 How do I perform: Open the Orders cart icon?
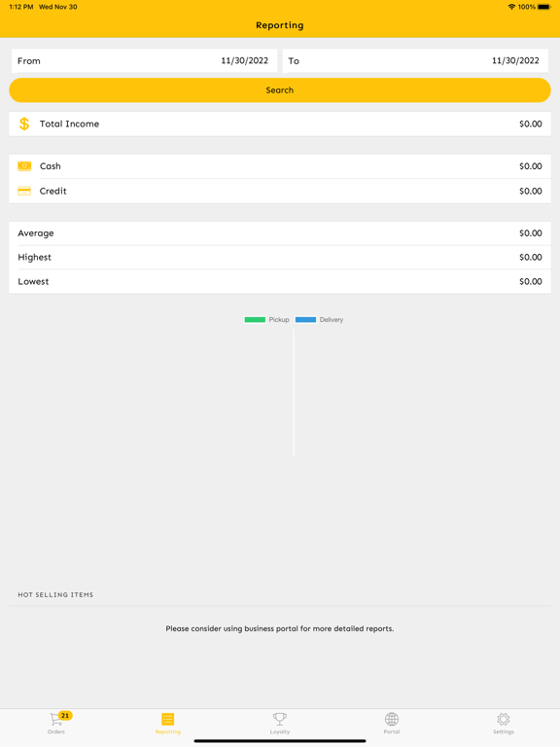[x=55, y=720]
